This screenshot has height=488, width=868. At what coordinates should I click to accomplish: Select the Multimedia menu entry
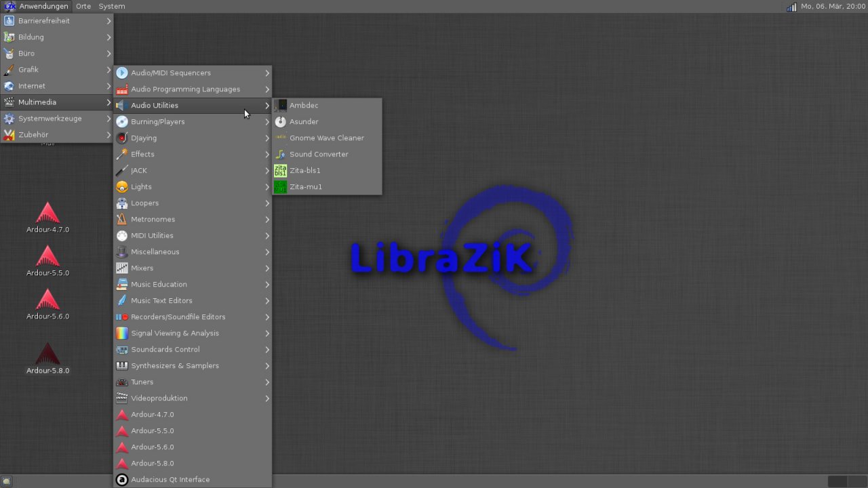[57, 102]
